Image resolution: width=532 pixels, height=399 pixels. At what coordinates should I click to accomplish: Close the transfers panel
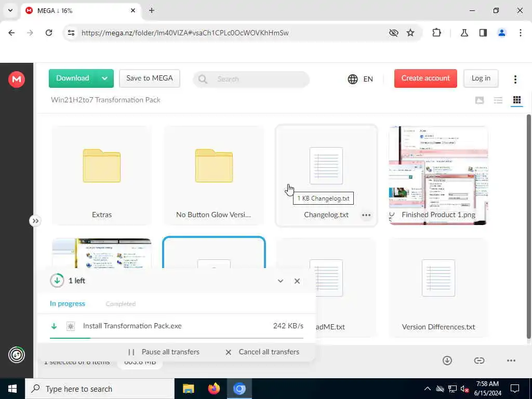(x=297, y=281)
